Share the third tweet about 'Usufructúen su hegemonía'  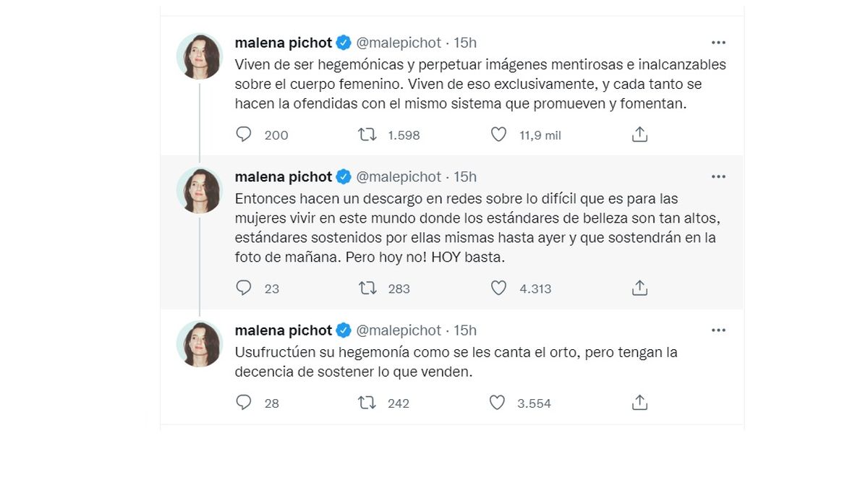639,403
